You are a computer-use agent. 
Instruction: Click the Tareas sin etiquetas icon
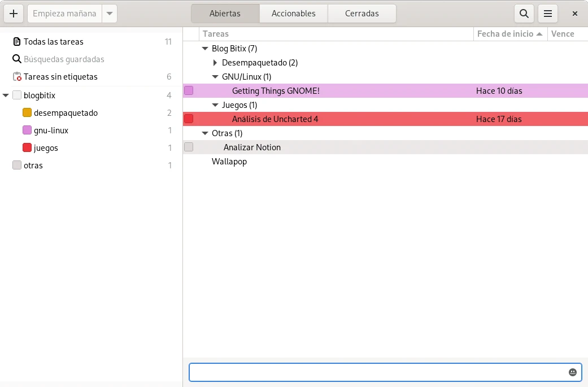click(x=17, y=77)
